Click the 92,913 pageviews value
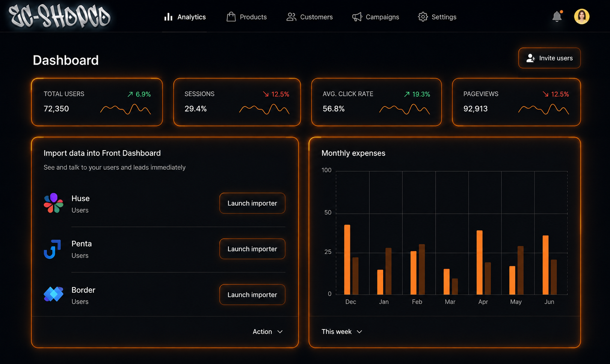 coord(476,109)
